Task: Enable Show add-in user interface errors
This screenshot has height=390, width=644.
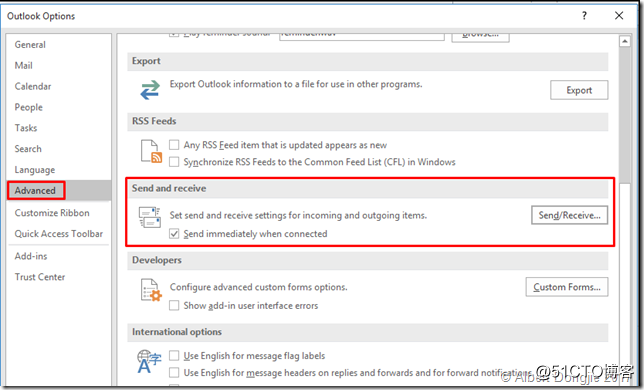Action: pos(174,305)
